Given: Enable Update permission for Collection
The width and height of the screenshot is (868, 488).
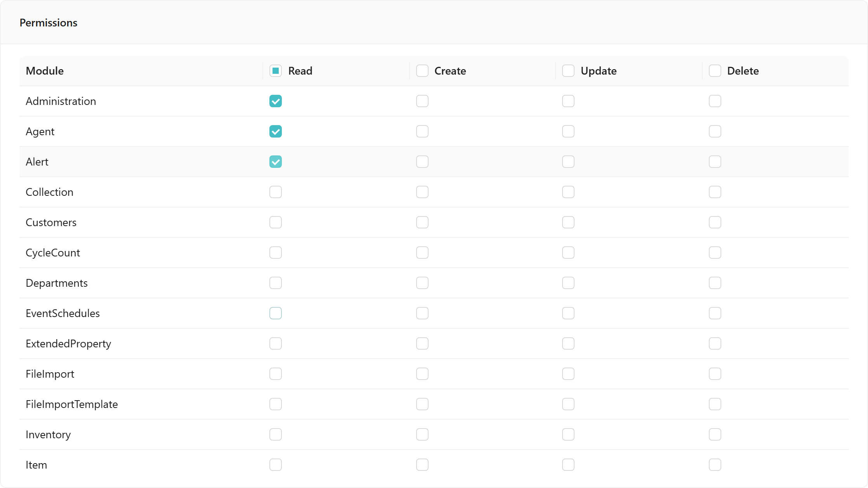Looking at the screenshot, I should point(568,192).
